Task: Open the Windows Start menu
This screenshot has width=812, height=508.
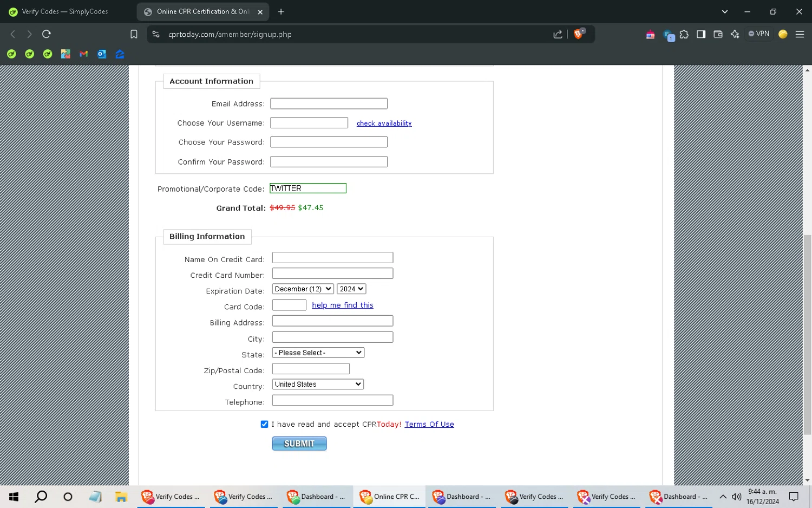Action: click(14, 497)
